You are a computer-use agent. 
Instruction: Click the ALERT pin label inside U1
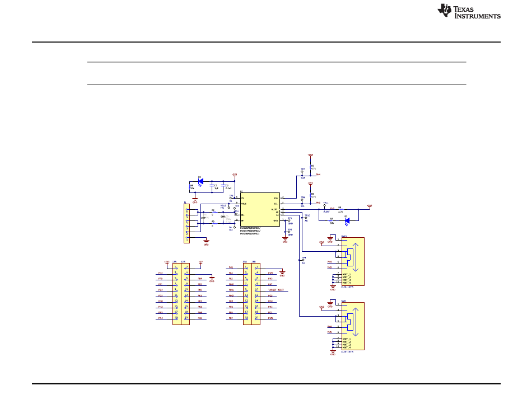tap(274, 209)
